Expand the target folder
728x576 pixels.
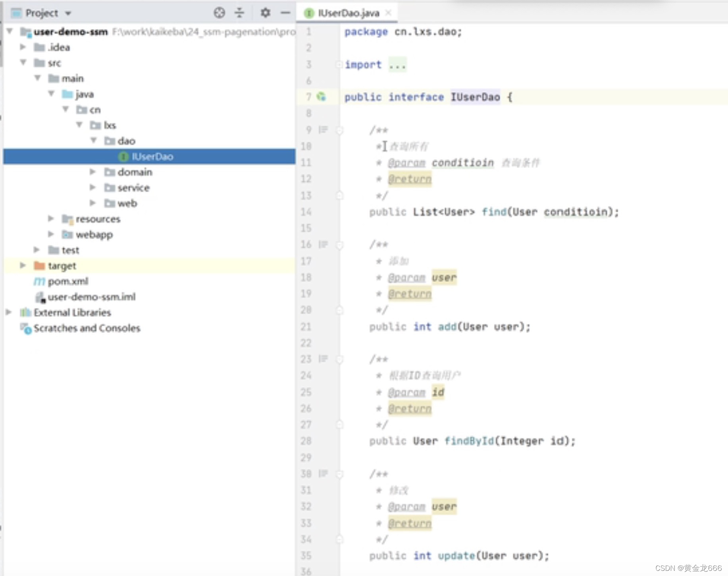pyautogui.click(x=23, y=265)
